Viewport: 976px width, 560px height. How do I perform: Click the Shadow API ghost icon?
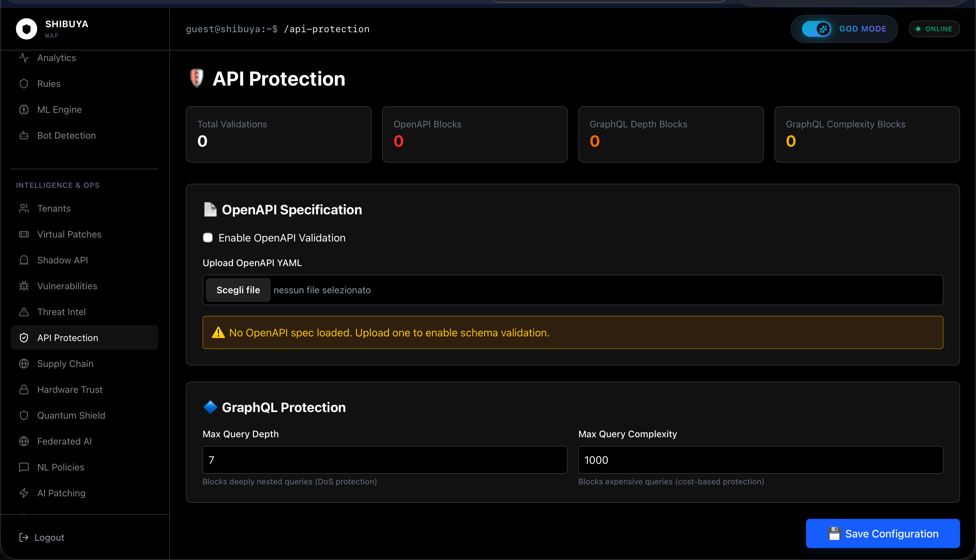point(24,260)
